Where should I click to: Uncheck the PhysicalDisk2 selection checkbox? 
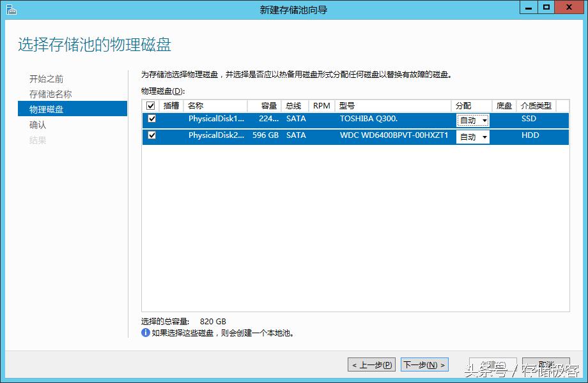tap(151, 135)
